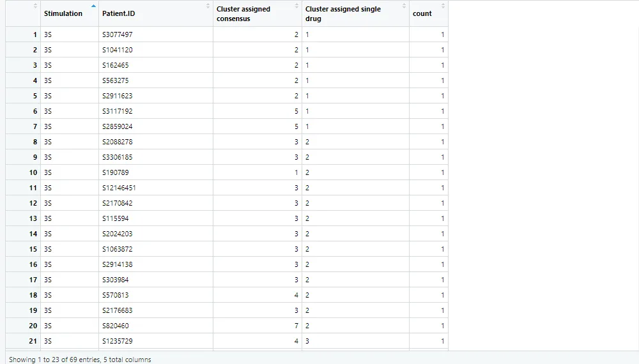The image size is (639, 364).
Task: Select row number 10
Action: [x=33, y=172]
